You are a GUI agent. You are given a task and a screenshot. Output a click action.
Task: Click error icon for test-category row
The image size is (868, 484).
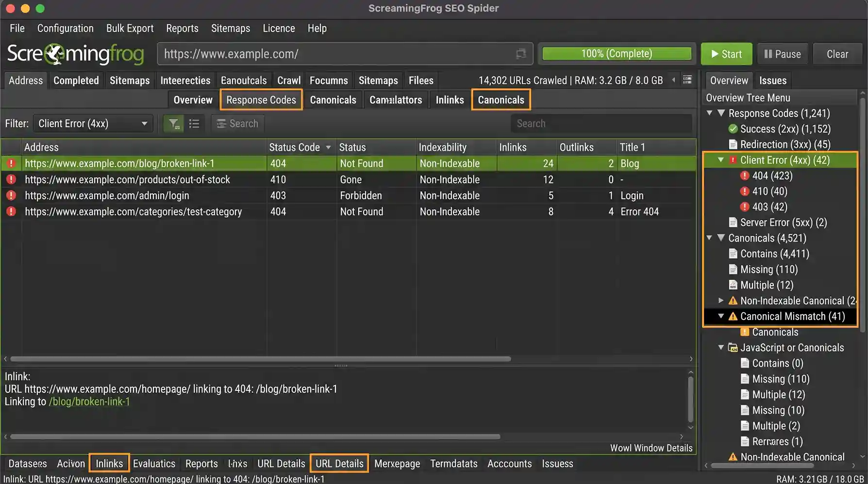[11, 211]
